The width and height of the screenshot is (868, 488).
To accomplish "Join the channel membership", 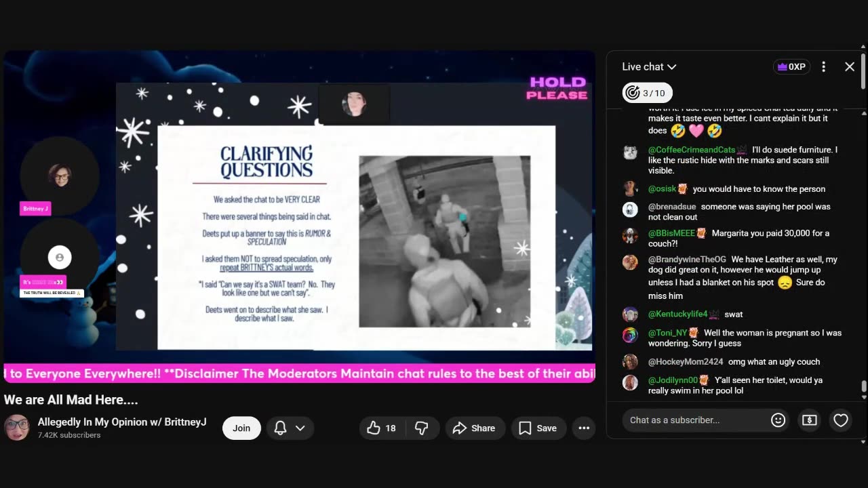I will (x=241, y=428).
